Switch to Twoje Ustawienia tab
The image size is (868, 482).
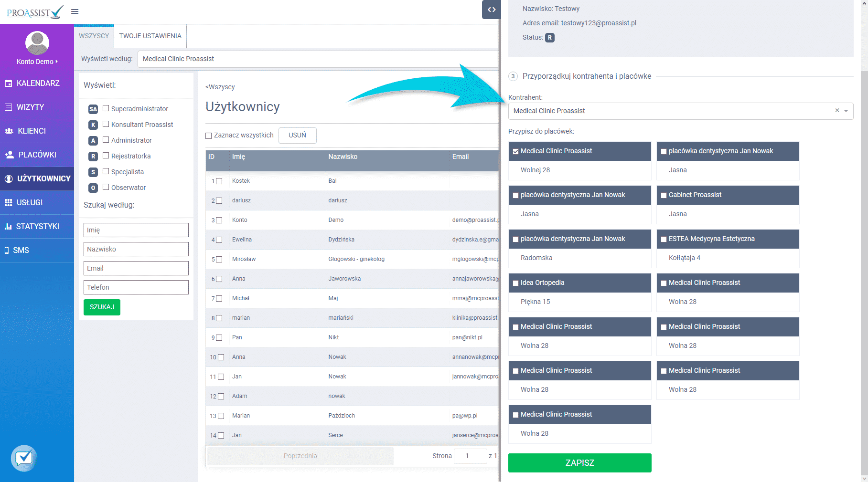coord(150,36)
